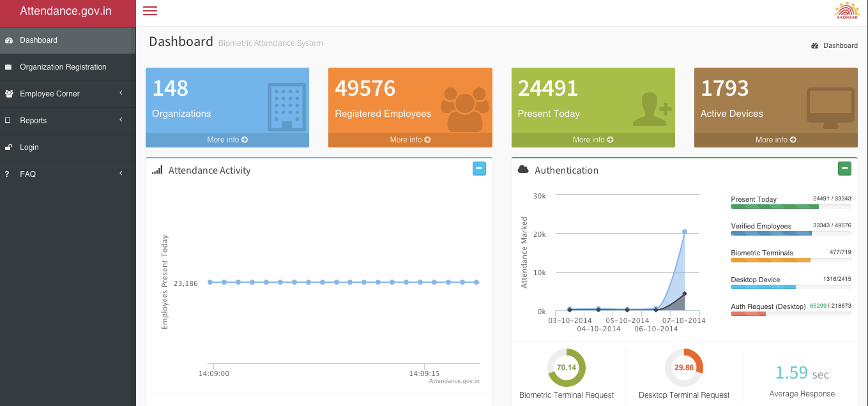Click the signal bars icon beside Attendance Activity

click(157, 170)
